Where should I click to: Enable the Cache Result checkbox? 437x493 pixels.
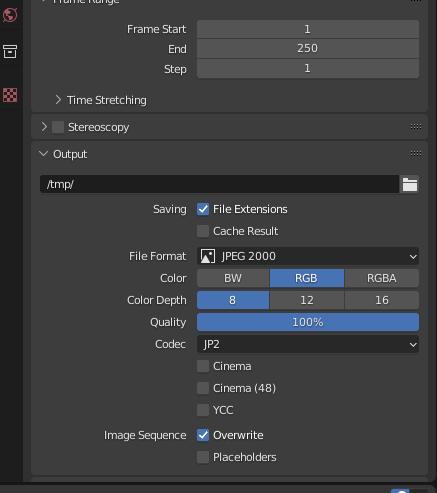click(x=203, y=231)
